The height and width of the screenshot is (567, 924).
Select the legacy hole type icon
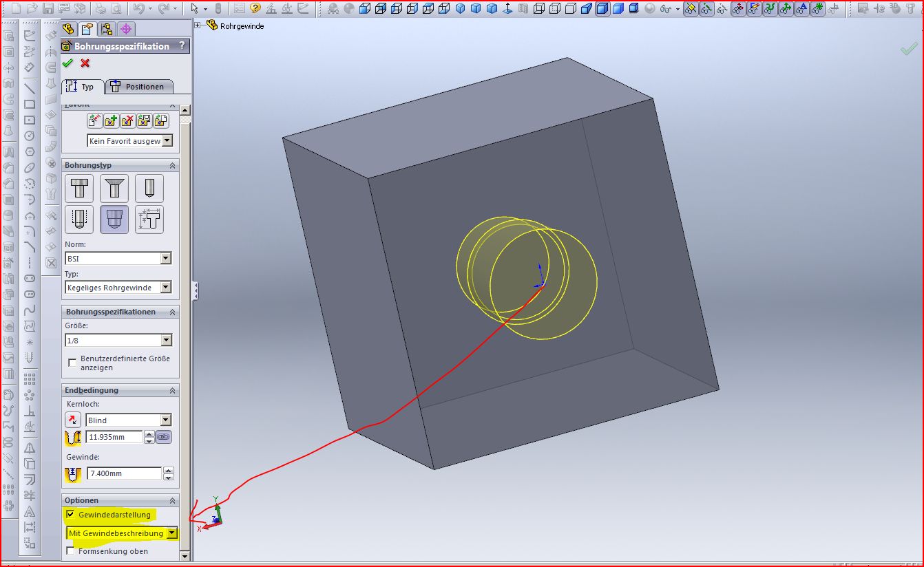point(149,220)
